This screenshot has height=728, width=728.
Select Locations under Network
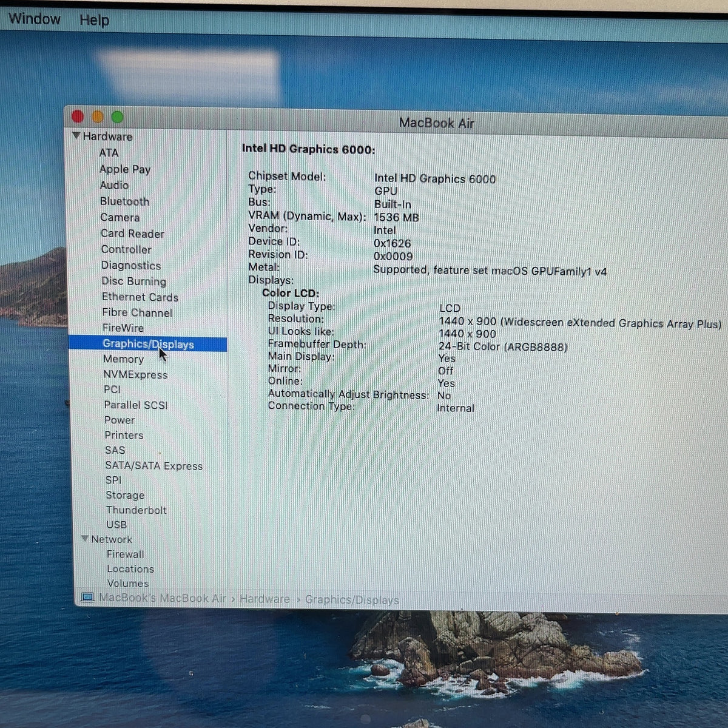tap(130, 569)
